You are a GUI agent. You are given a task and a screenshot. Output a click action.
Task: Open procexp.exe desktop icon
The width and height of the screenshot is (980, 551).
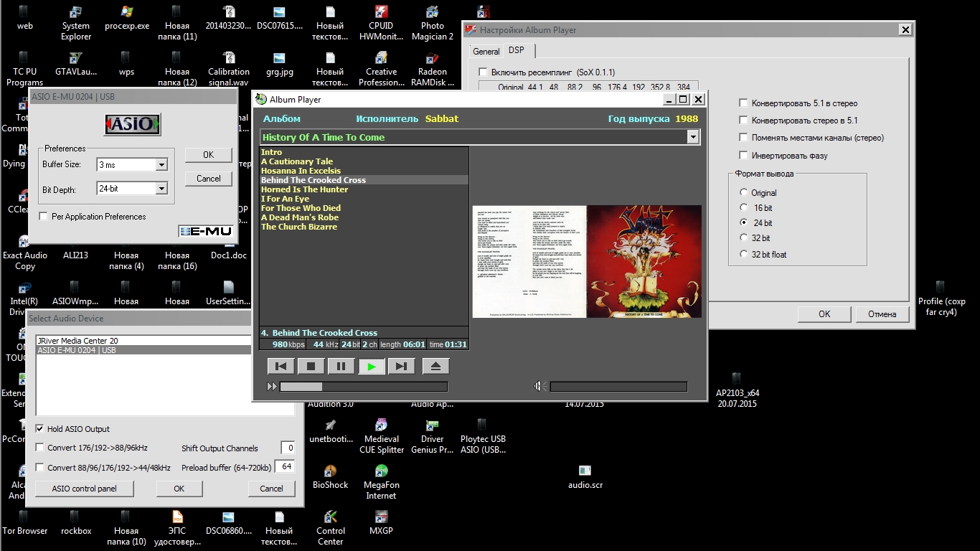pos(127,18)
